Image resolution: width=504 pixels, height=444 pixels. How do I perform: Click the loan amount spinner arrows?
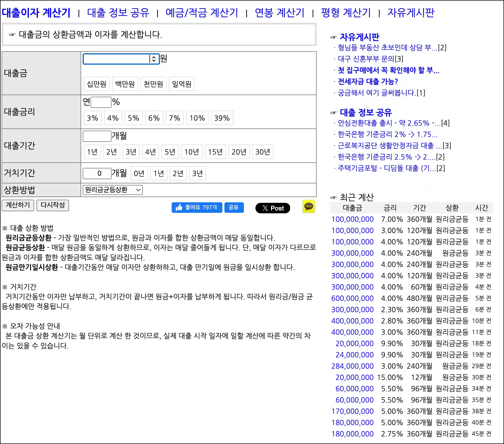pyautogui.click(x=154, y=59)
